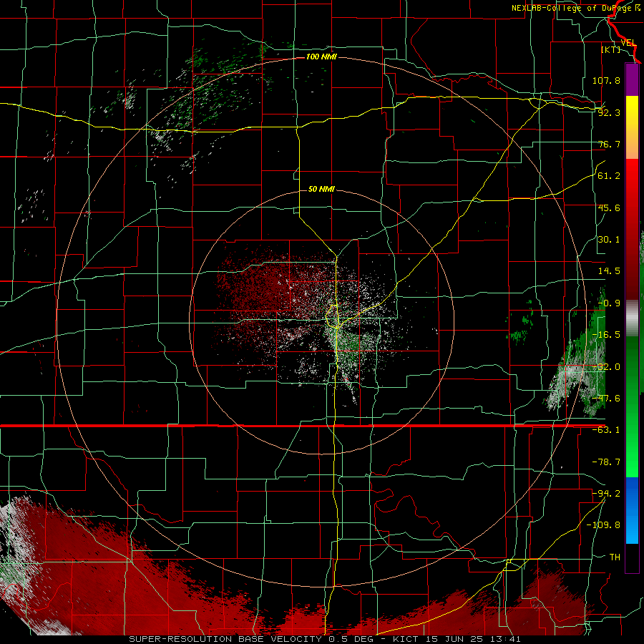Click the 92.3 velocity scale value
The image size is (644, 644).
(x=609, y=112)
